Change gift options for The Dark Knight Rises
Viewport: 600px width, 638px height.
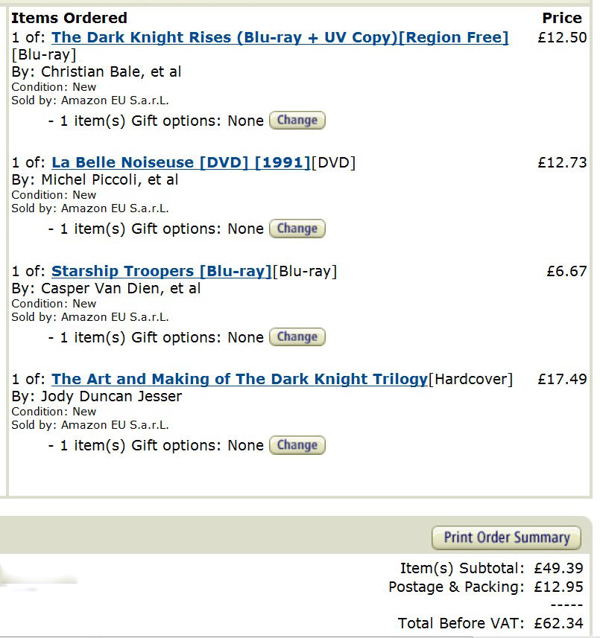pos(297,120)
